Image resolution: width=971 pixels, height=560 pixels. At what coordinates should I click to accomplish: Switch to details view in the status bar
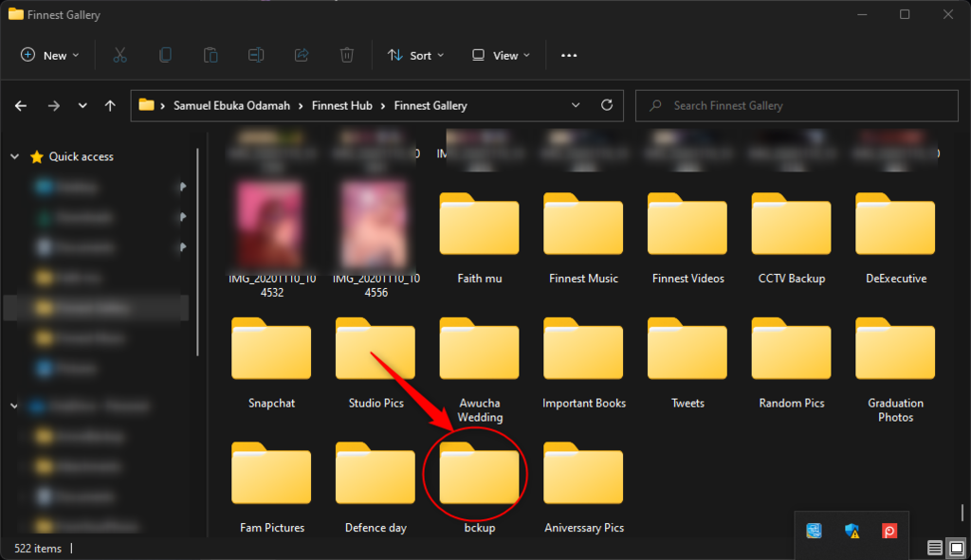934,548
